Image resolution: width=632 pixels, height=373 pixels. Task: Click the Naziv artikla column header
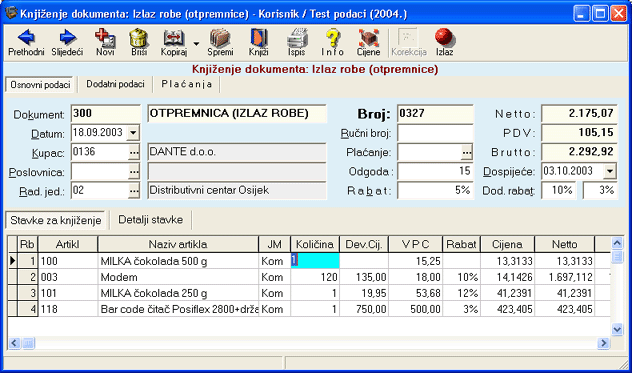pyautogui.click(x=178, y=244)
